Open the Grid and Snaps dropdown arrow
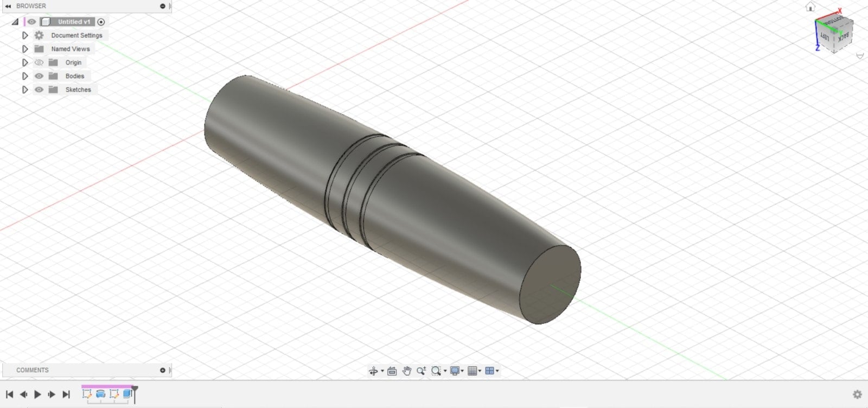Viewport: 868px width, 408px height. coord(480,371)
